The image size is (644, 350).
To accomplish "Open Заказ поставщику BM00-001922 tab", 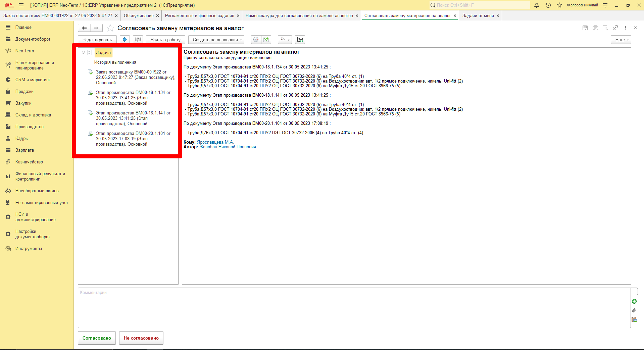I will point(58,16).
